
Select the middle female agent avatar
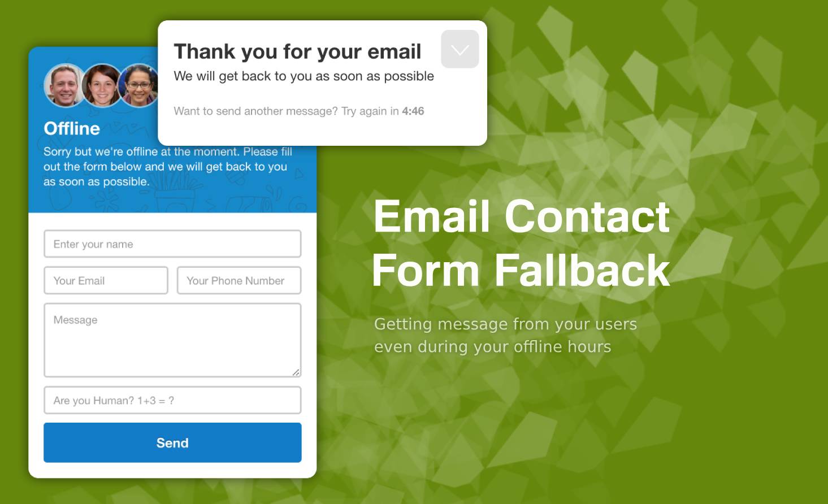coord(102,85)
